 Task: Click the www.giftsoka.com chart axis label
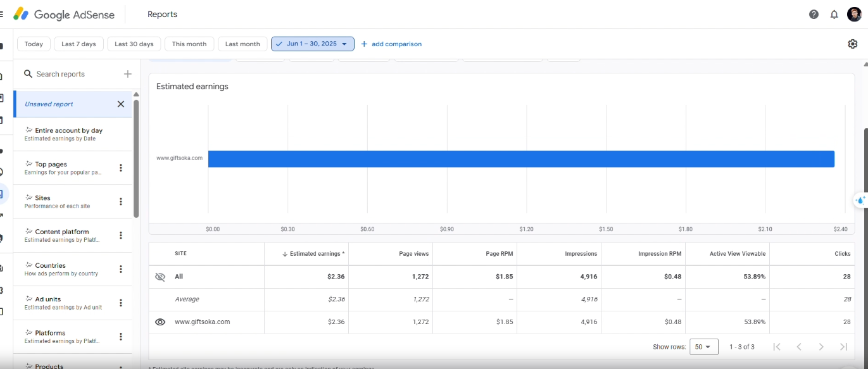click(180, 158)
